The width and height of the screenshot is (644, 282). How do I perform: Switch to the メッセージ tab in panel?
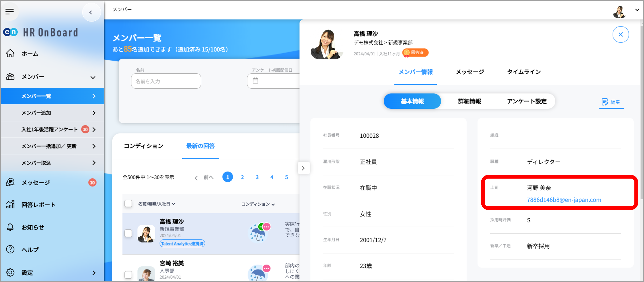pyautogui.click(x=470, y=72)
